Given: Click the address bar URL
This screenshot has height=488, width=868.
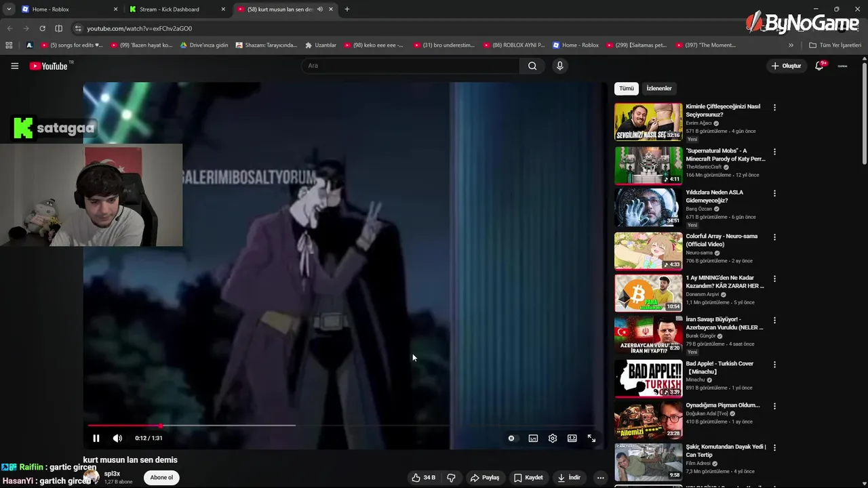Looking at the screenshot, I should tap(139, 28).
